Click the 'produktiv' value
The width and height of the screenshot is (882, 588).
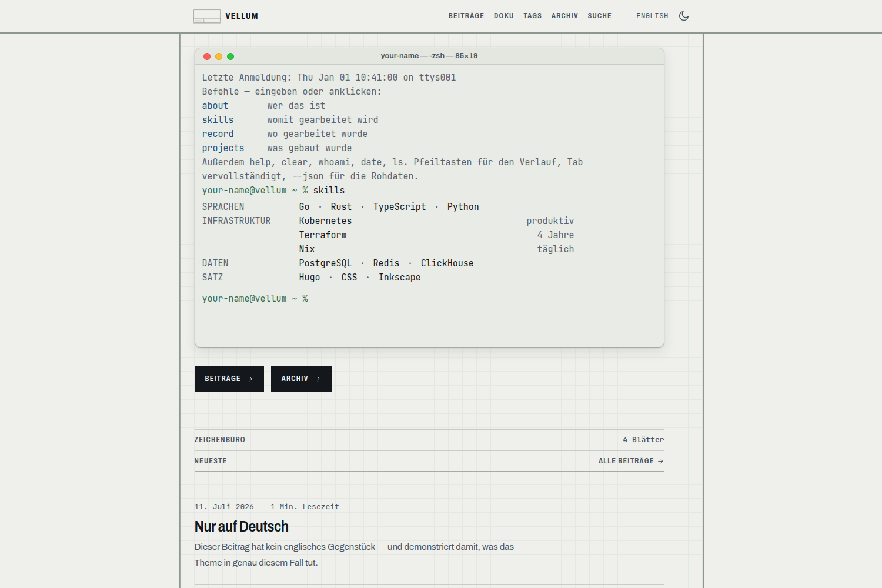[550, 221]
